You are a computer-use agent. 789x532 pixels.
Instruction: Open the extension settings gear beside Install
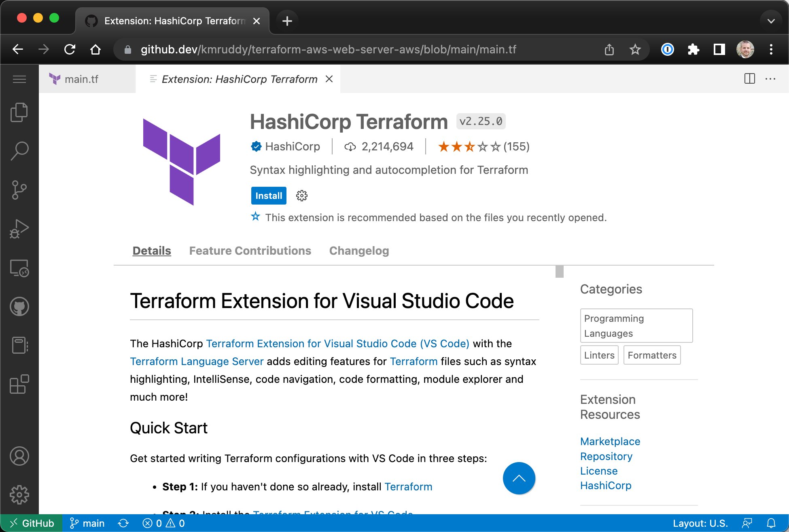click(x=301, y=196)
